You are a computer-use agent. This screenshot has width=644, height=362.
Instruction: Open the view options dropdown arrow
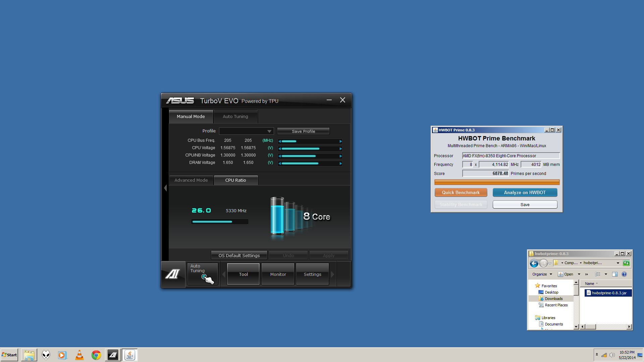(x=606, y=274)
